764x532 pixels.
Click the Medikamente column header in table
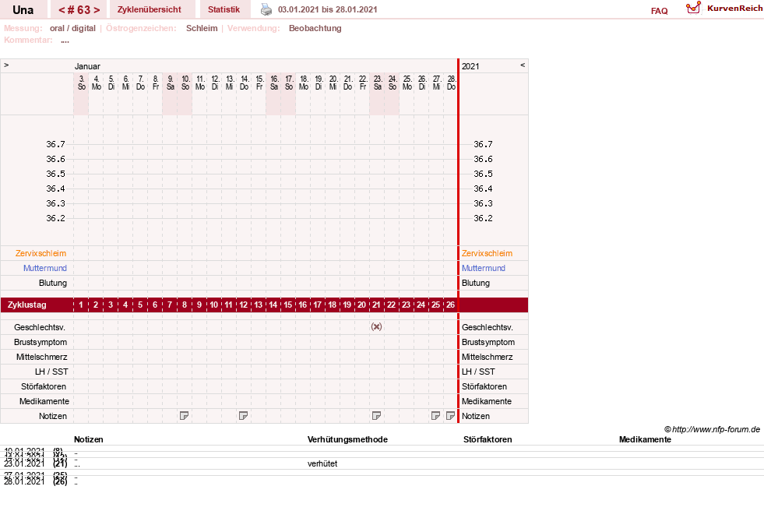645,439
